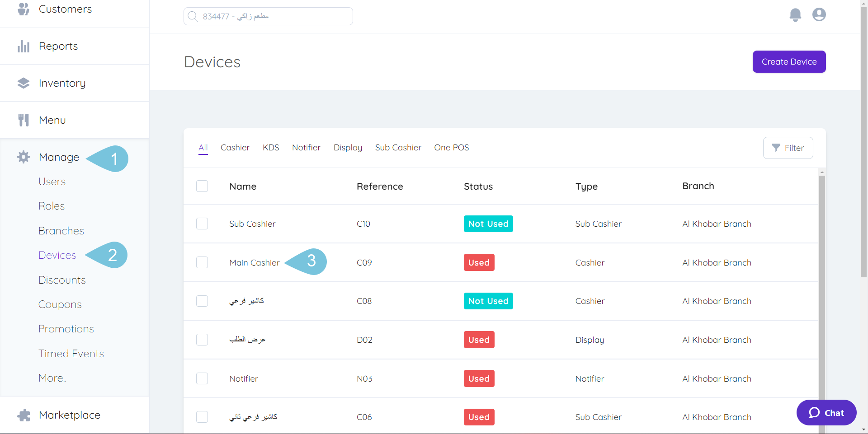Viewport: 868px width, 434px height.
Task: Click the user profile account icon
Action: pos(819,14)
